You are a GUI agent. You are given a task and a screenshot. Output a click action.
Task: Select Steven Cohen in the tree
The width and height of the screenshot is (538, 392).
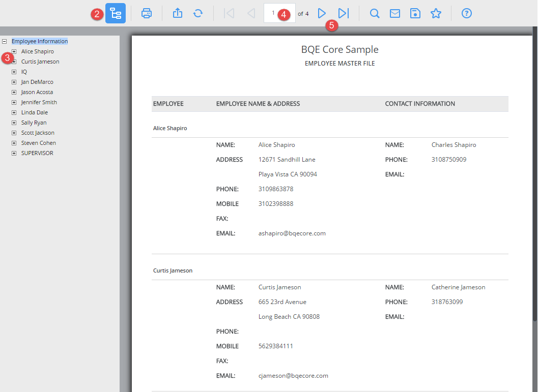[x=39, y=143]
